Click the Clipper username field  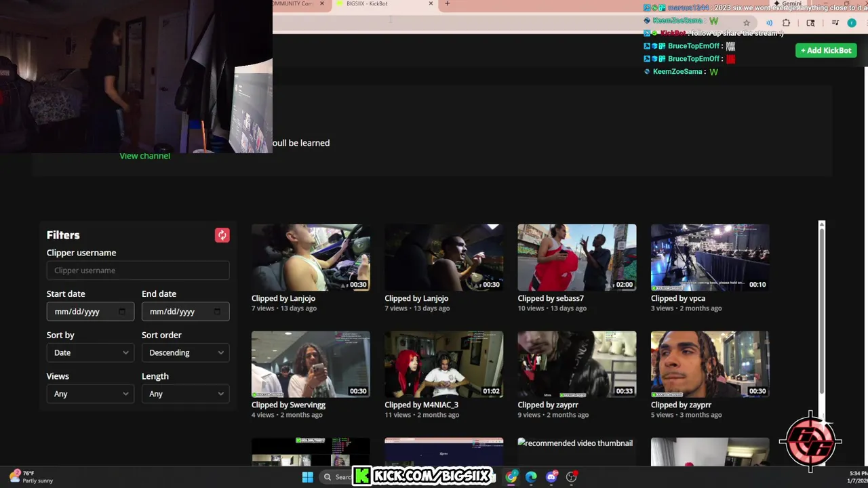[x=138, y=270]
